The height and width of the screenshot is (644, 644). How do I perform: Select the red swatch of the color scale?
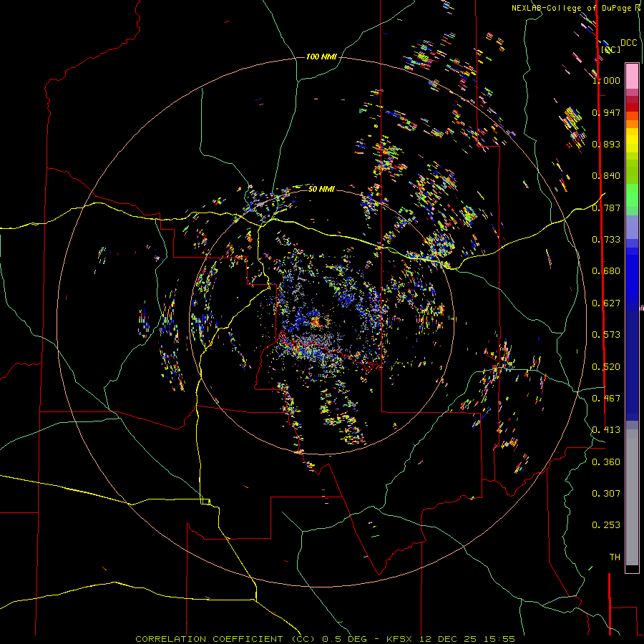pos(632,107)
